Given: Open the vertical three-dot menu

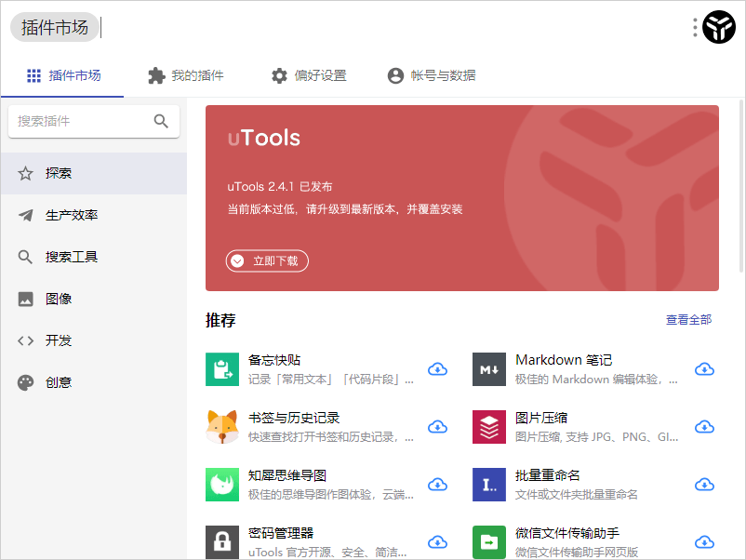Looking at the screenshot, I should [694, 27].
